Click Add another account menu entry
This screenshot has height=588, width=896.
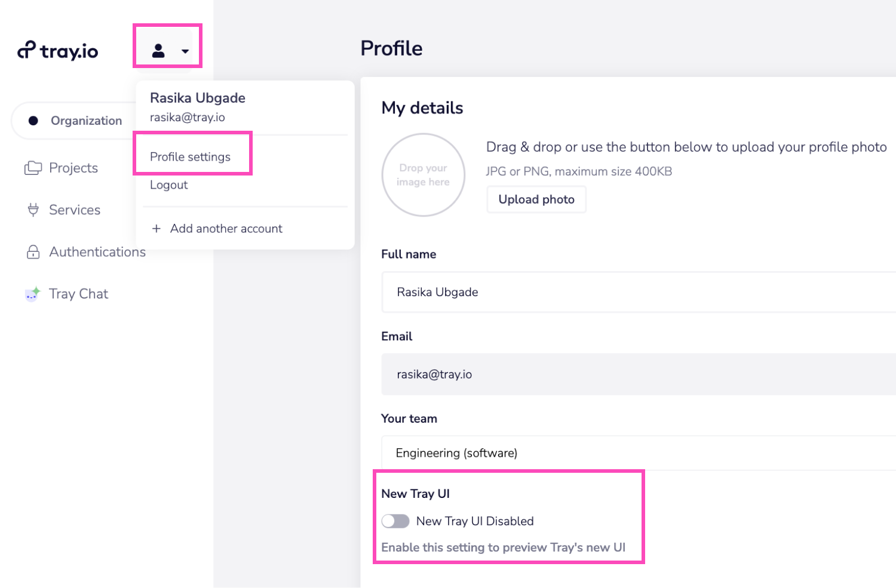pos(226,229)
